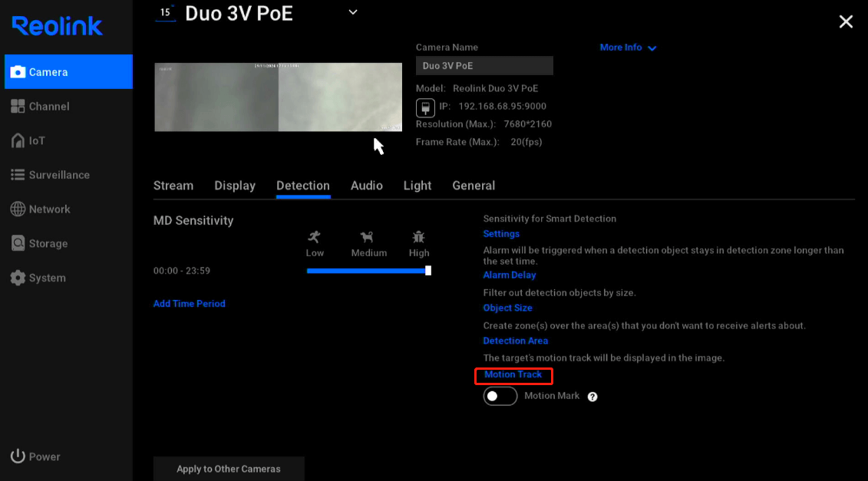The height and width of the screenshot is (481, 868).
Task: Click the Camera Name input field
Action: pyautogui.click(x=484, y=66)
